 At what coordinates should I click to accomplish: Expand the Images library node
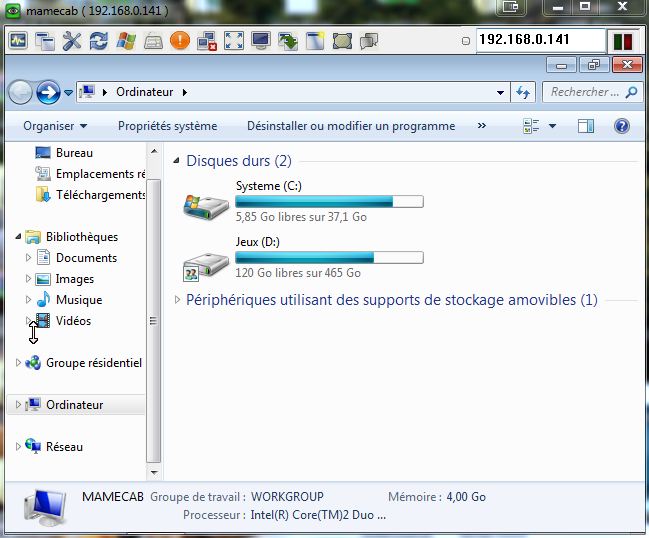(28, 279)
